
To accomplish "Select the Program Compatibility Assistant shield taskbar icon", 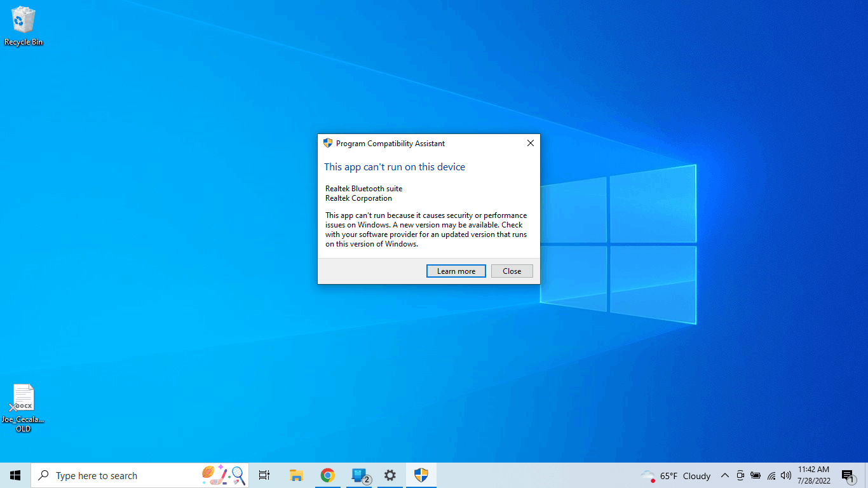I will 421,475.
